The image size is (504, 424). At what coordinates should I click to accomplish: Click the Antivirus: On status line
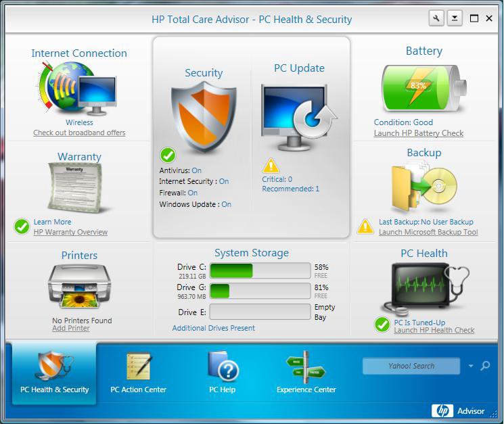point(181,170)
